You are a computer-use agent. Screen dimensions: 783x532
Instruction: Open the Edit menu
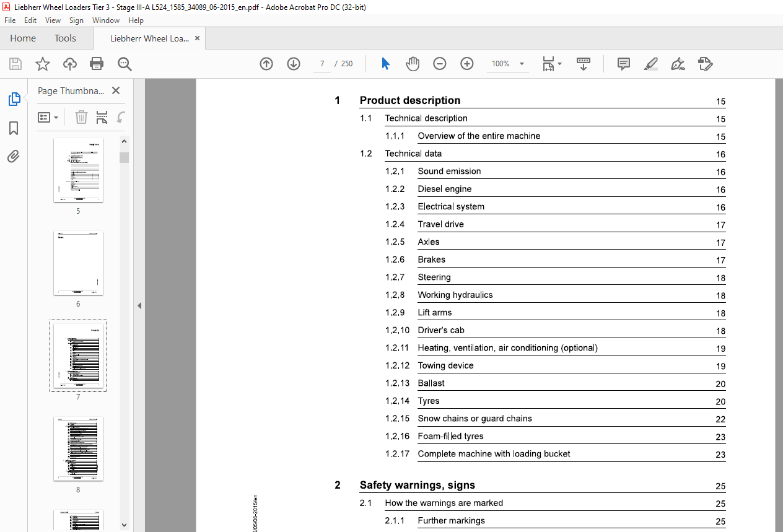point(30,20)
